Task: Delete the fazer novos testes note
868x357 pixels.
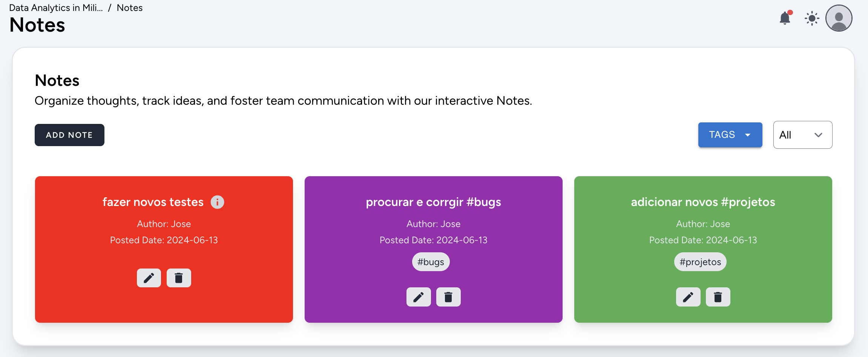Action: coord(179,278)
